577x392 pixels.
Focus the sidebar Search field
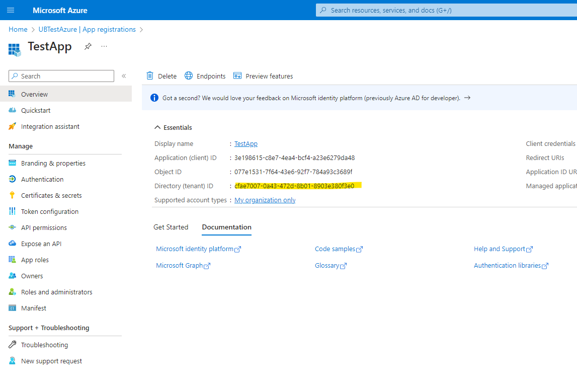tap(61, 76)
